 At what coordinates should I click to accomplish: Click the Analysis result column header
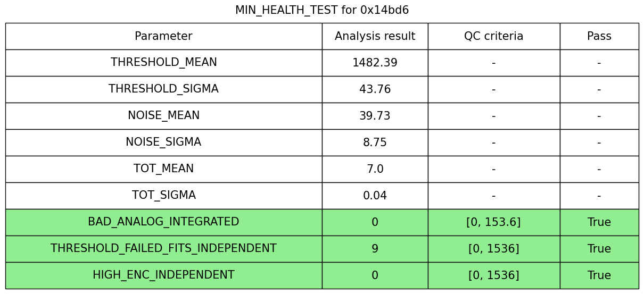pos(375,37)
